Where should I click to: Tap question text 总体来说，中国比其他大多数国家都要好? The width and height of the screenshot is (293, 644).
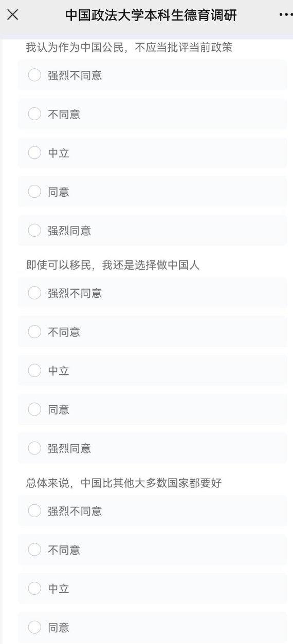[124, 483]
